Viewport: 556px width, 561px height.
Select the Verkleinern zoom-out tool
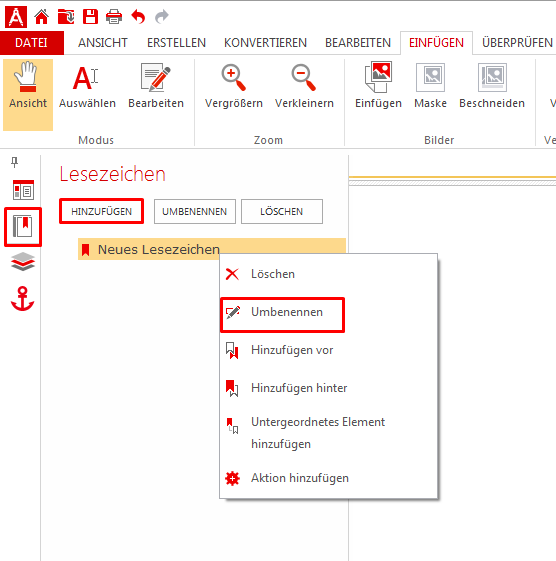[304, 86]
